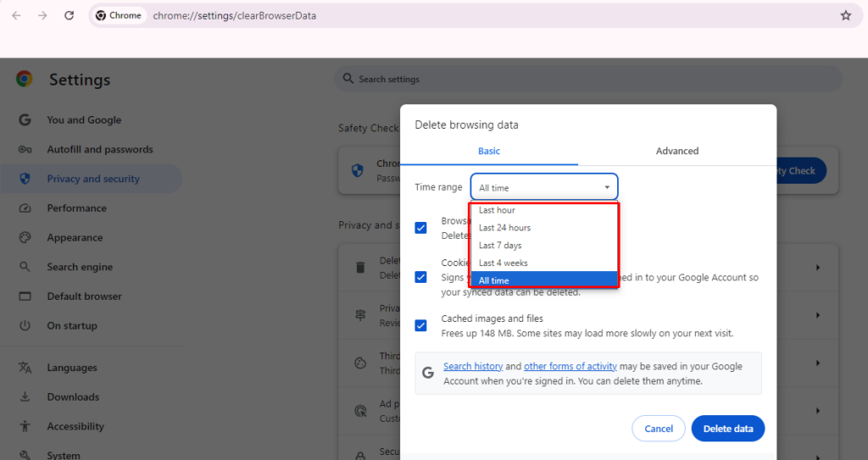The height and width of the screenshot is (460, 868).
Task: Open Languages settings section
Action: [x=72, y=367]
